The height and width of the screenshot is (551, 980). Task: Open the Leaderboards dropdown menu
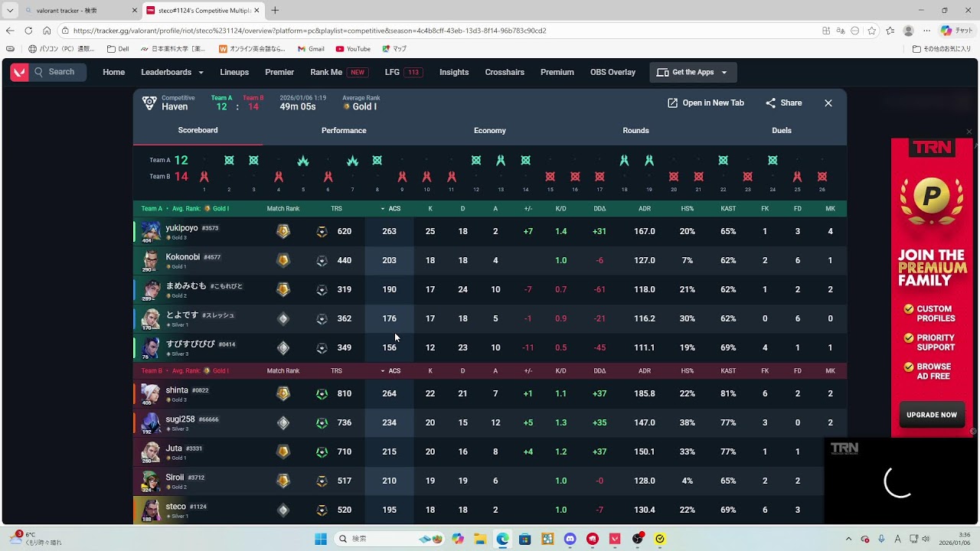pos(172,72)
